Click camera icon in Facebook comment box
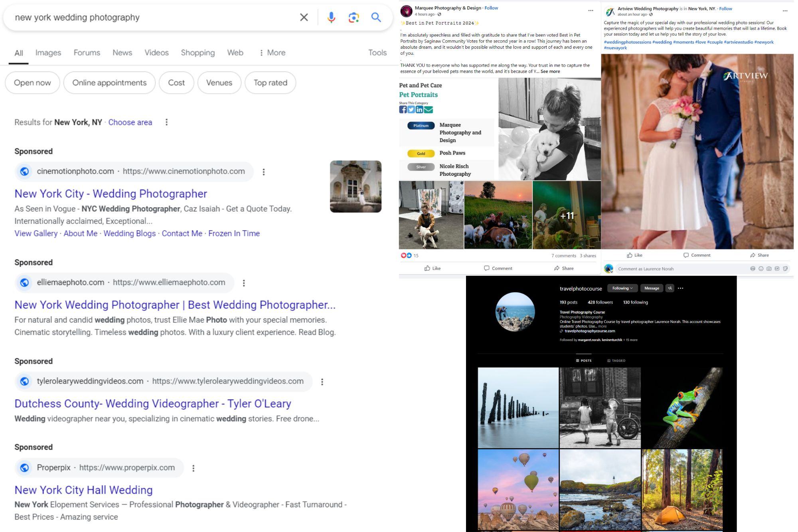Image resolution: width=798 pixels, height=532 pixels. coord(769,269)
